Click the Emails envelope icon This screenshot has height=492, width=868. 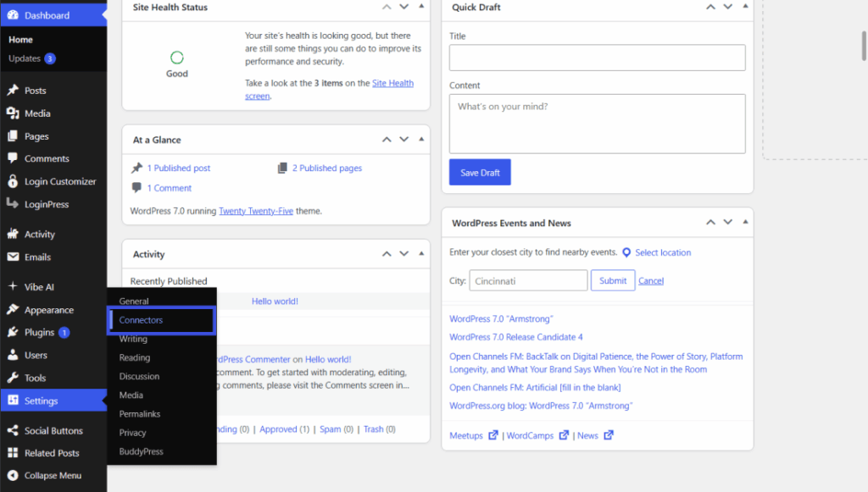point(13,257)
